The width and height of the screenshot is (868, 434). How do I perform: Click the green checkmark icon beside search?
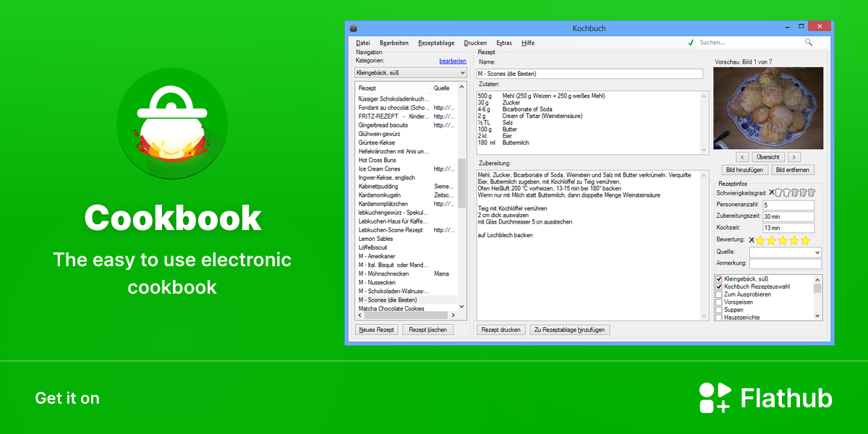(691, 43)
